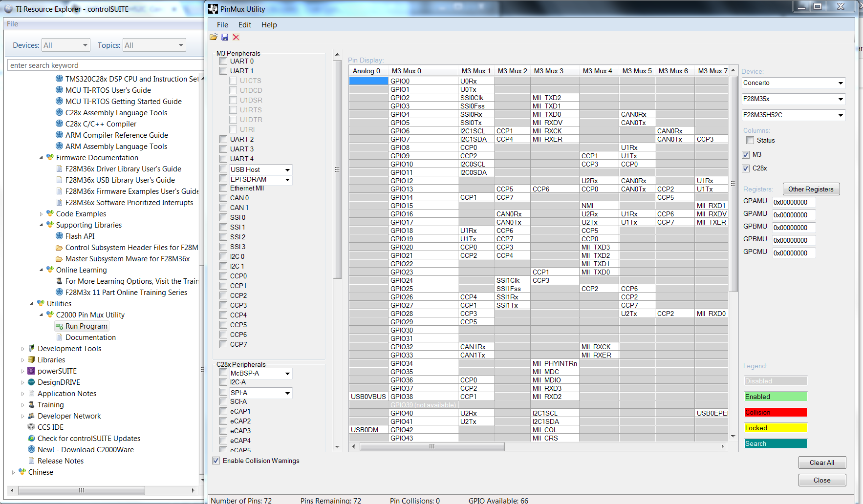
Task: Select the Flash API item icon
Action: tap(59, 236)
